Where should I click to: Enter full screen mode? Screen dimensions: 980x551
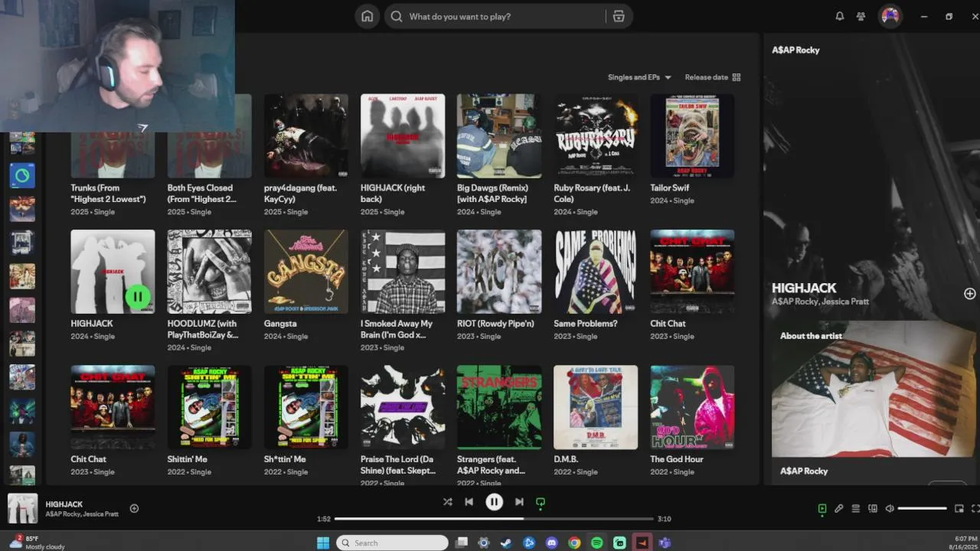point(975,508)
